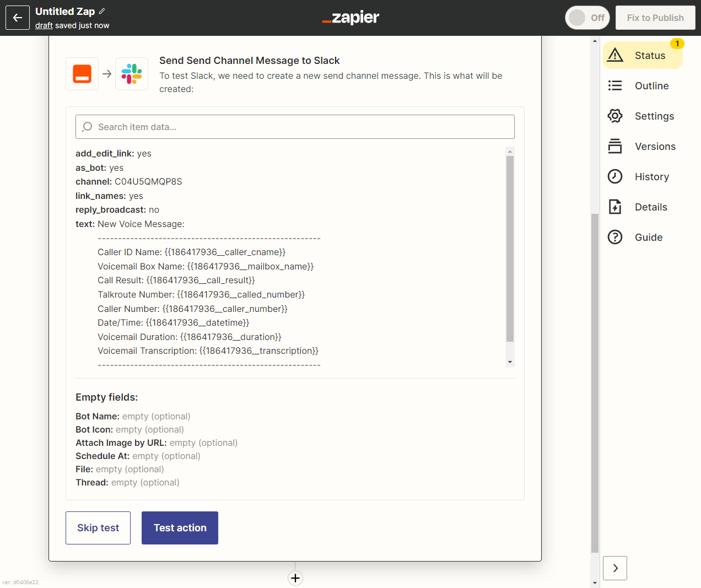Screen dimensions: 701x588
Task: Click the item data scroll up arrow
Action: click(x=510, y=151)
